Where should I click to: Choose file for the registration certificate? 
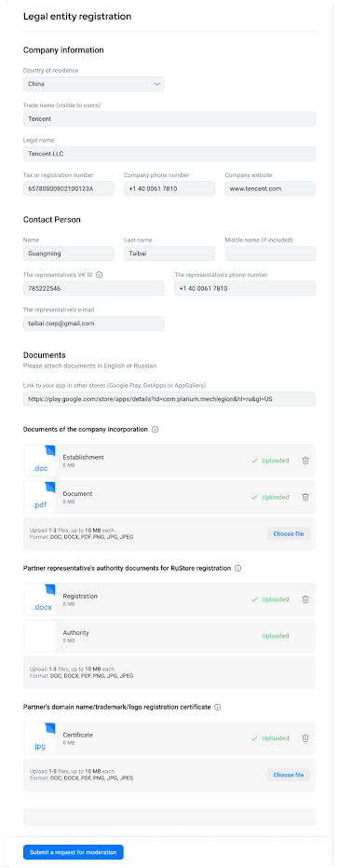pyautogui.click(x=289, y=775)
